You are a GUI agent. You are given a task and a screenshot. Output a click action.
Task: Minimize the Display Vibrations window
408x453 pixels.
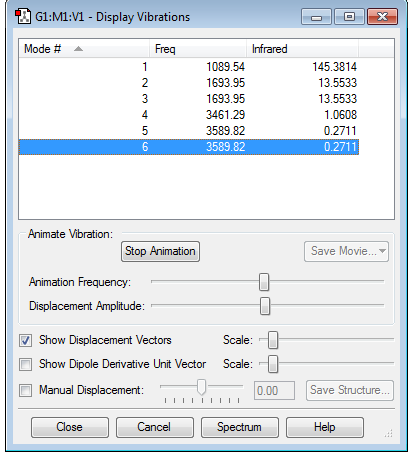[x=316, y=17]
